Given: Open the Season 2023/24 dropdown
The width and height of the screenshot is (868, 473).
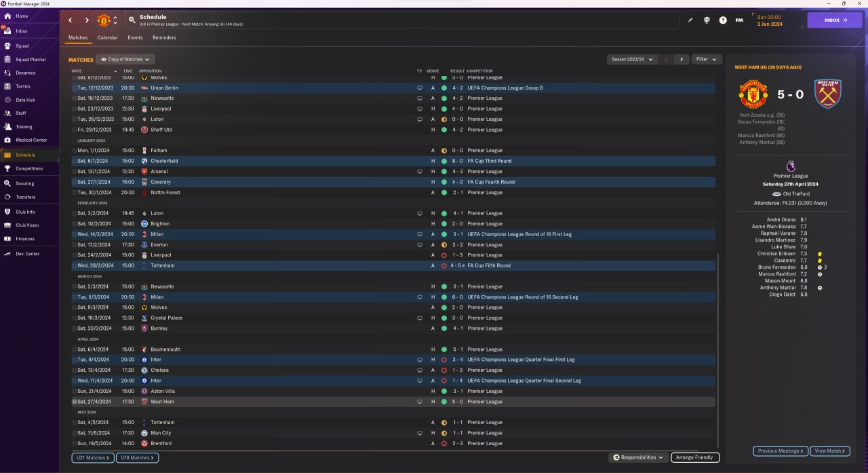Looking at the screenshot, I should pyautogui.click(x=632, y=60).
